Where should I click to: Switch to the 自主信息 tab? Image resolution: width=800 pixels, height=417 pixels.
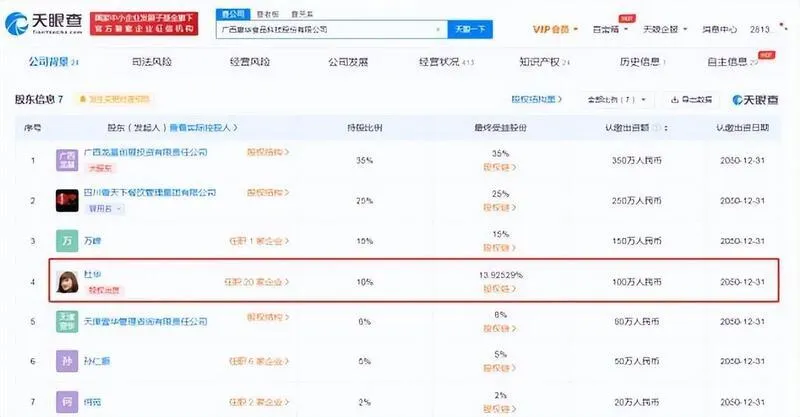[732, 62]
